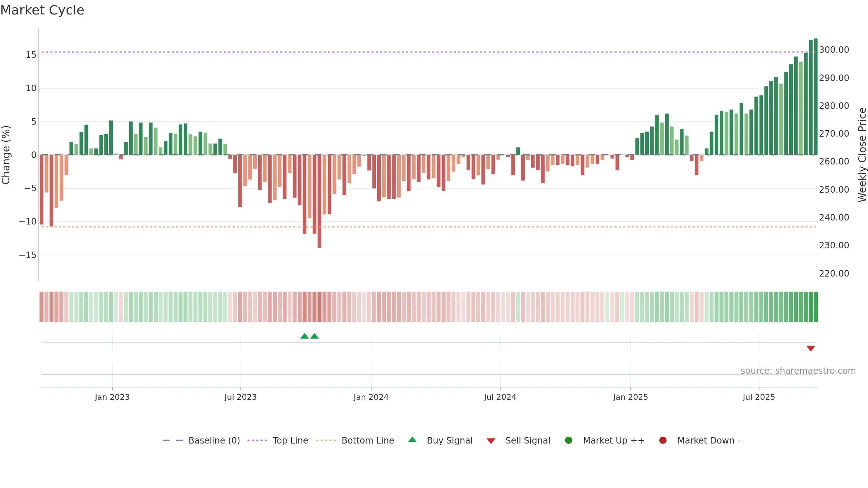Click the Jan 2024 axis label
This screenshot has height=488, width=868.
(x=371, y=397)
